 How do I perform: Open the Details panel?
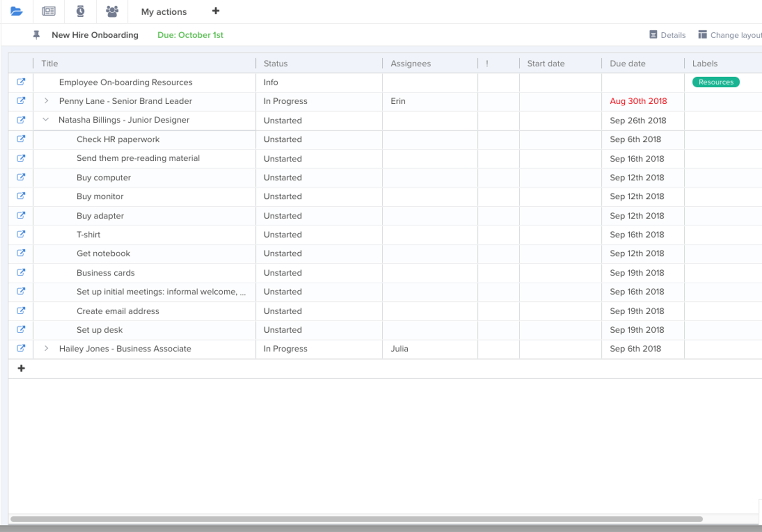pos(667,35)
